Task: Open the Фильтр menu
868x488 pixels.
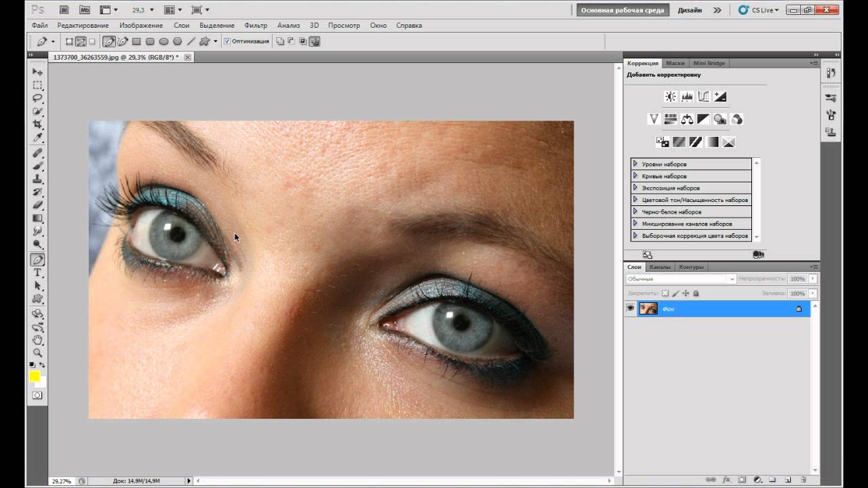Action: click(x=256, y=25)
